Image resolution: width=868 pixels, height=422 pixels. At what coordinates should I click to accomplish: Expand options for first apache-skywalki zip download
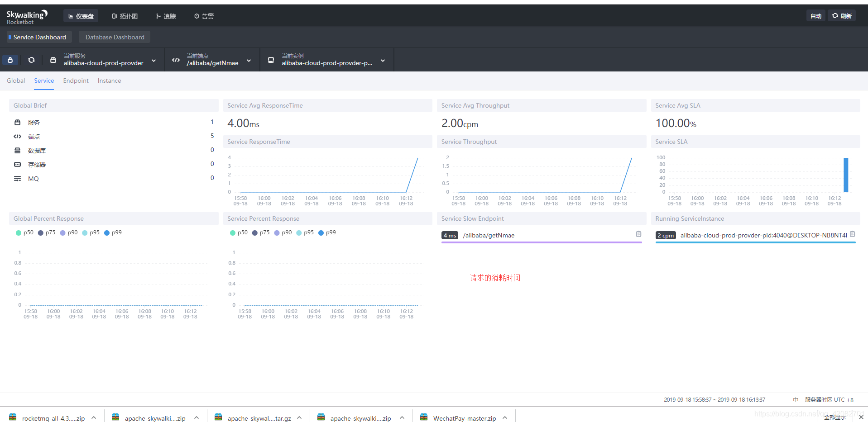tap(197, 417)
